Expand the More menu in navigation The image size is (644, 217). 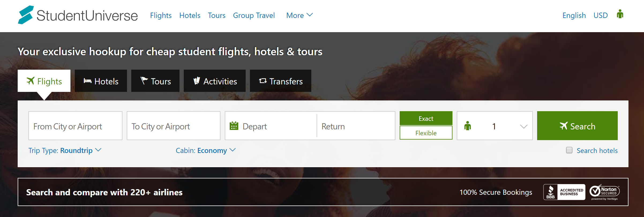(x=299, y=15)
